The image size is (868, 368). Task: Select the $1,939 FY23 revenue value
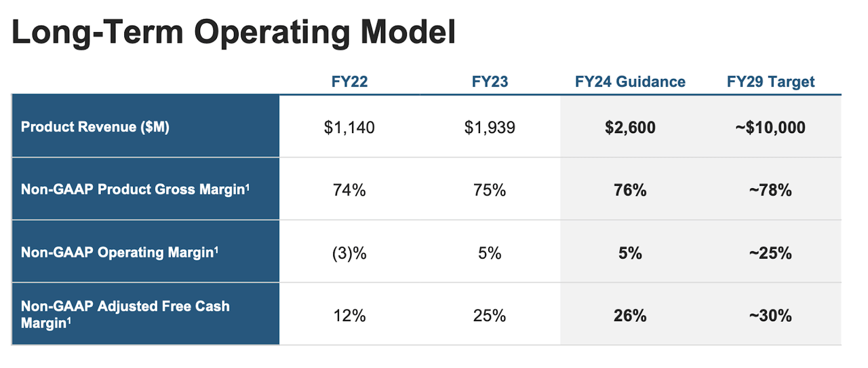pos(490,127)
